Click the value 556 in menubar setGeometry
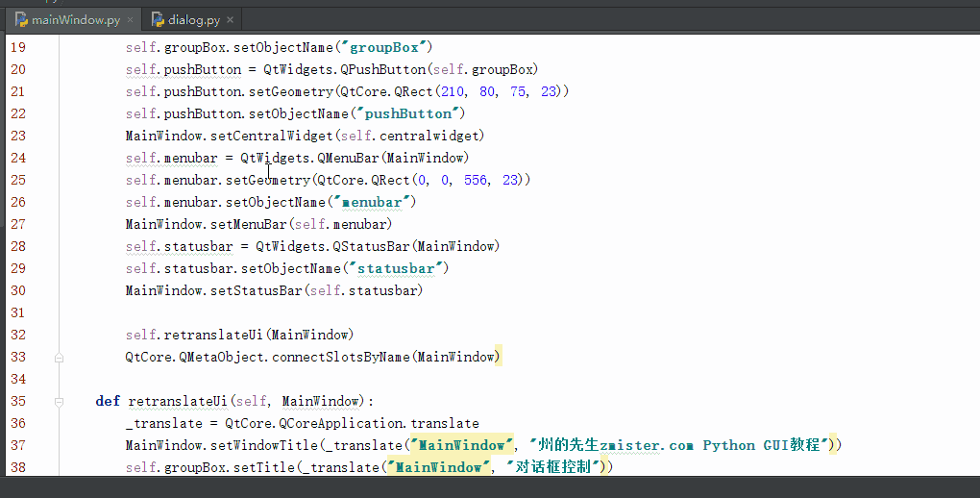Screen dimensions: 980x498 click(476, 180)
